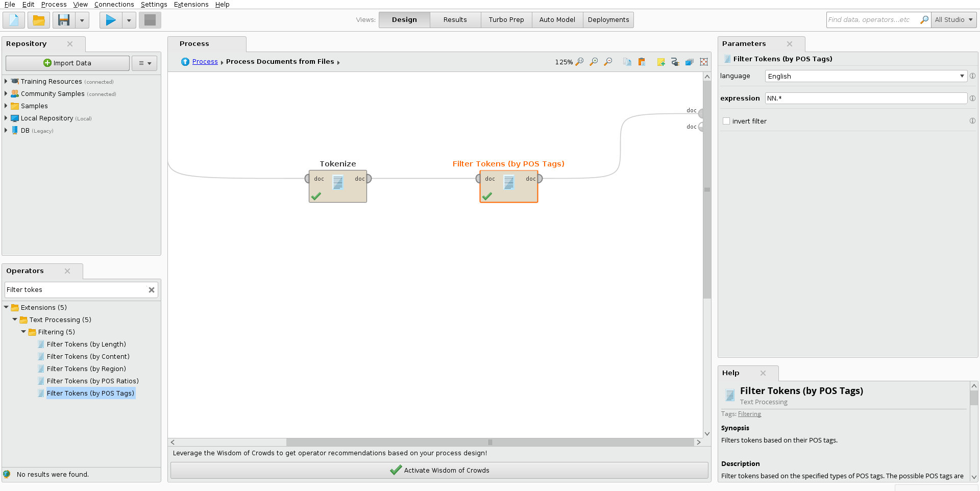Image resolution: width=980 pixels, height=491 pixels.
Task: Click the Import Data button
Action: 67,63
